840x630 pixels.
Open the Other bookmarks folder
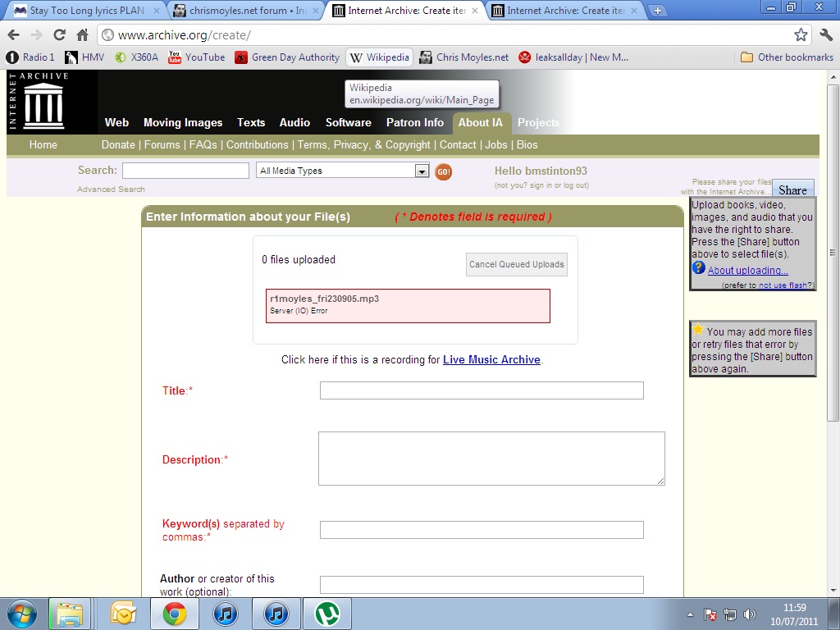click(786, 57)
